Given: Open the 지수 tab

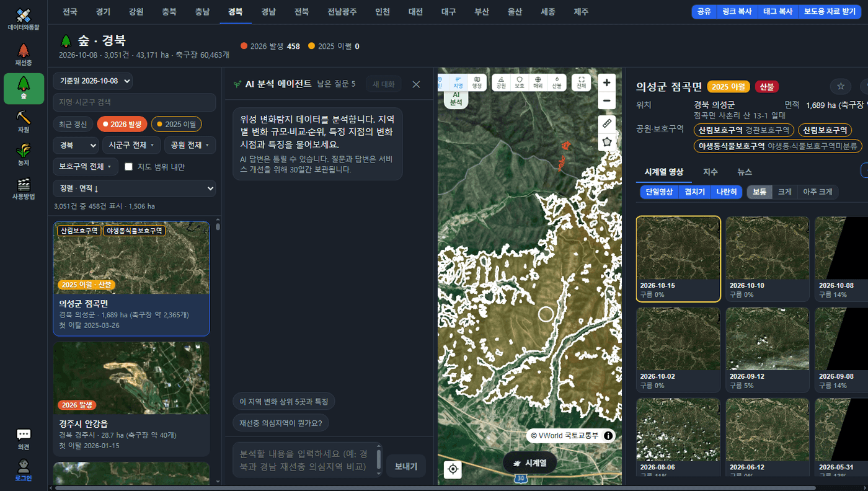Looking at the screenshot, I should (710, 172).
